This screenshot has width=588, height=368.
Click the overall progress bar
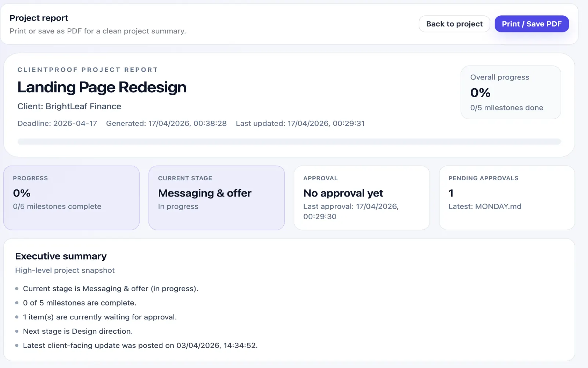pyautogui.click(x=289, y=142)
